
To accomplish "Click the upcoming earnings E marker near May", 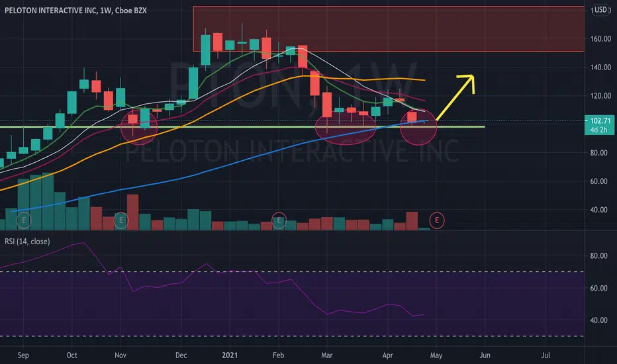I will click(x=436, y=220).
